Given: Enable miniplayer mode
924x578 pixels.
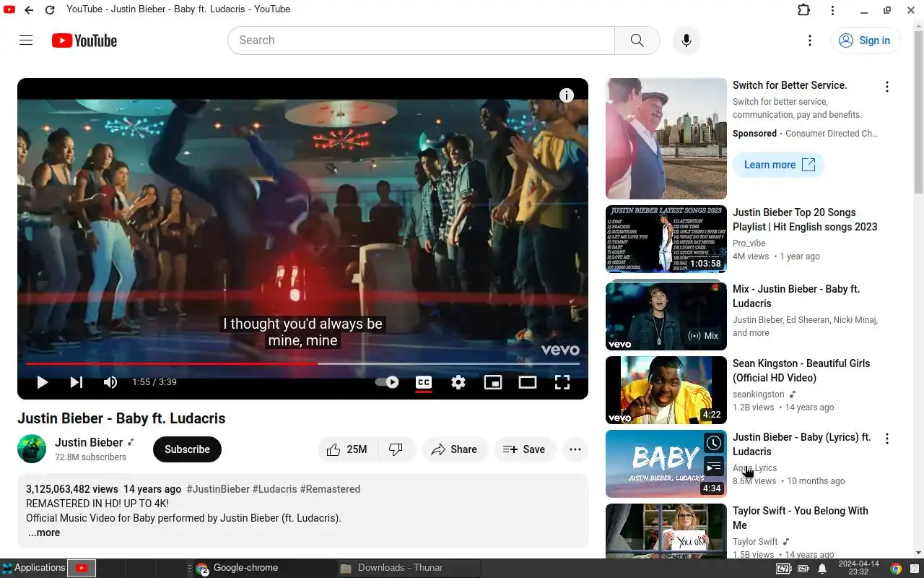Looking at the screenshot, I should [493, 382].
